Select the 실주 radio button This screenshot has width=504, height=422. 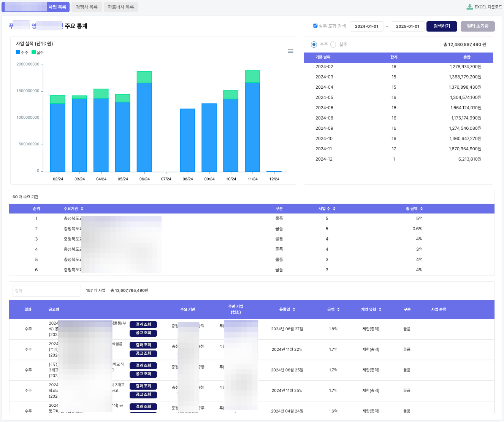point(333,45)
